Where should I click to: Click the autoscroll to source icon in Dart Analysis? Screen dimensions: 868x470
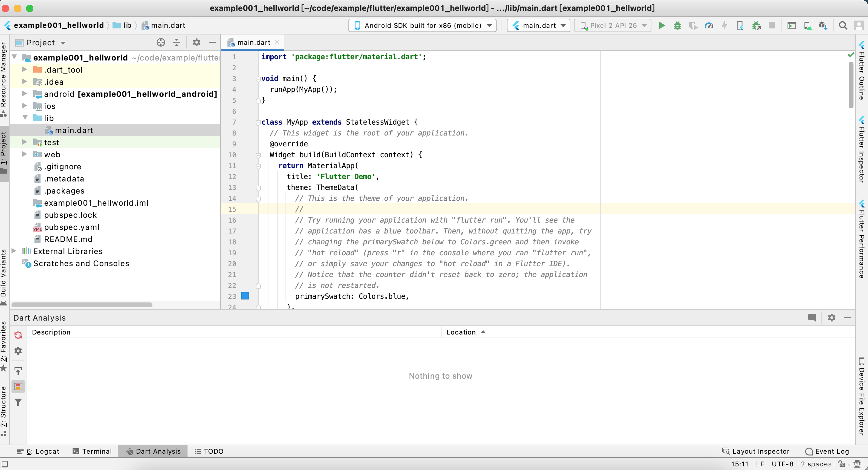(x=18, y=371)
